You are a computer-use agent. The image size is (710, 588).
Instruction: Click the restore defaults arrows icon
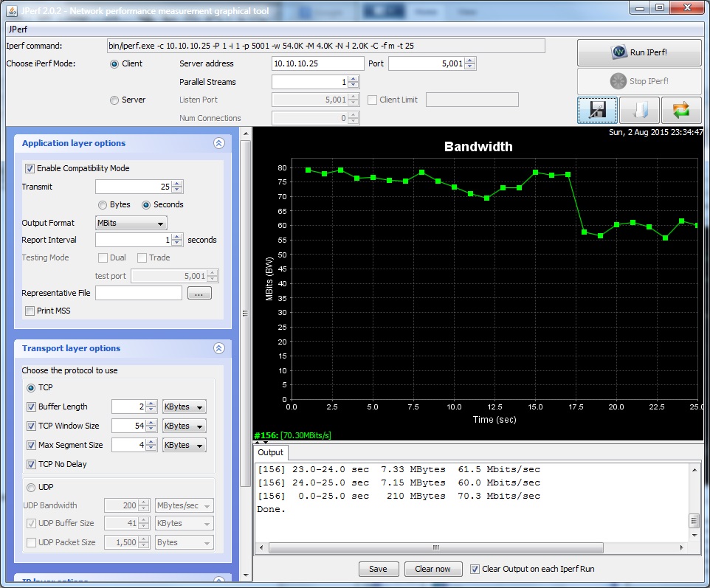[x=681, y=110]
